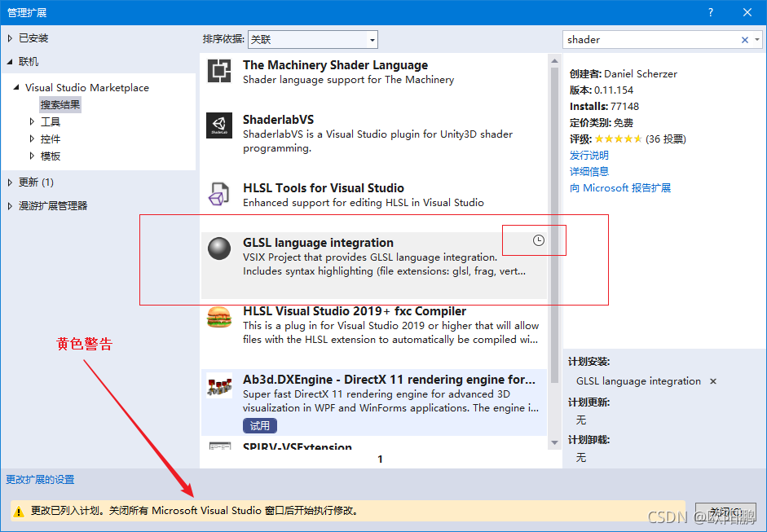This screenshot has width=767, height=532.
Task: Click the 计划卸载 heading
Action: point(589,440)
